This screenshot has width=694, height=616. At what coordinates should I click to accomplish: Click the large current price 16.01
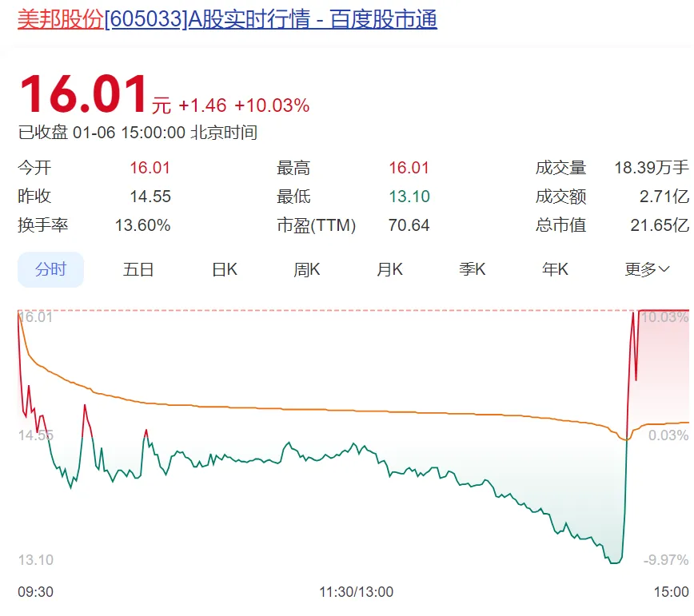pos(83,95)
